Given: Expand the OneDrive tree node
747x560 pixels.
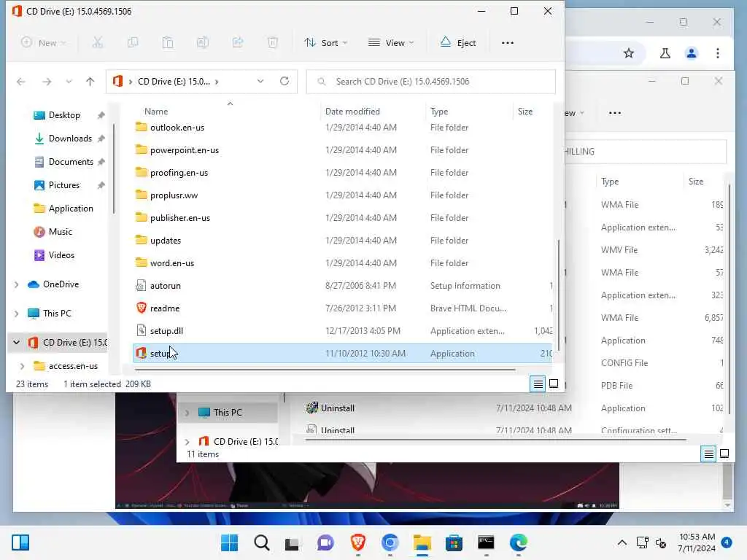Looking at the screenshot, I should click(x=17, y=285).
